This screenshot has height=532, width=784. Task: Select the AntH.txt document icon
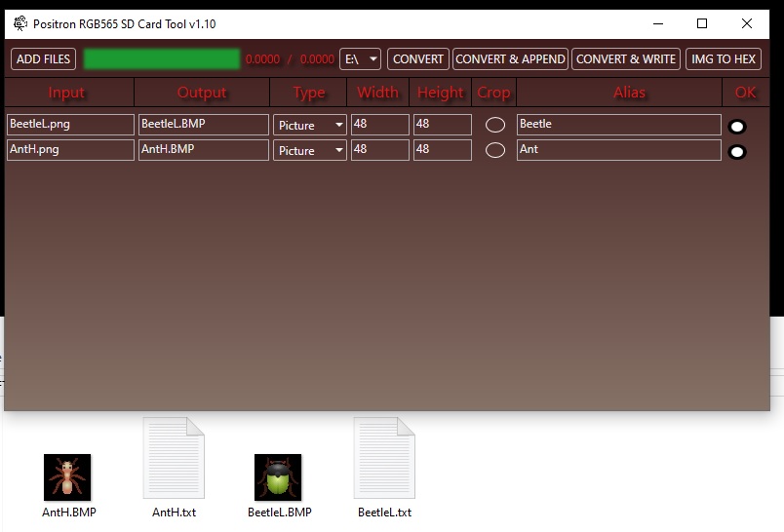pos(174,458)
